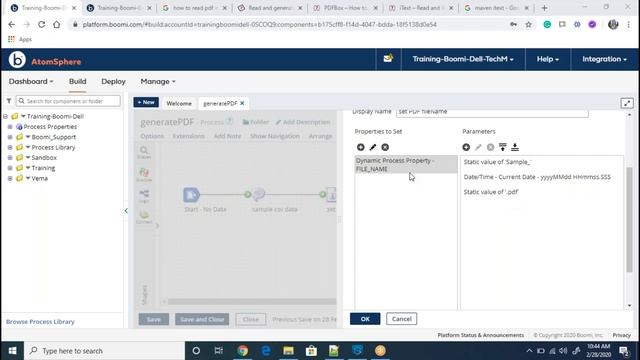Image resolution: width=640 pixels, height=360 pixels.
Task: Expand the Sandbox folder
Action: [x=10, y=158]
